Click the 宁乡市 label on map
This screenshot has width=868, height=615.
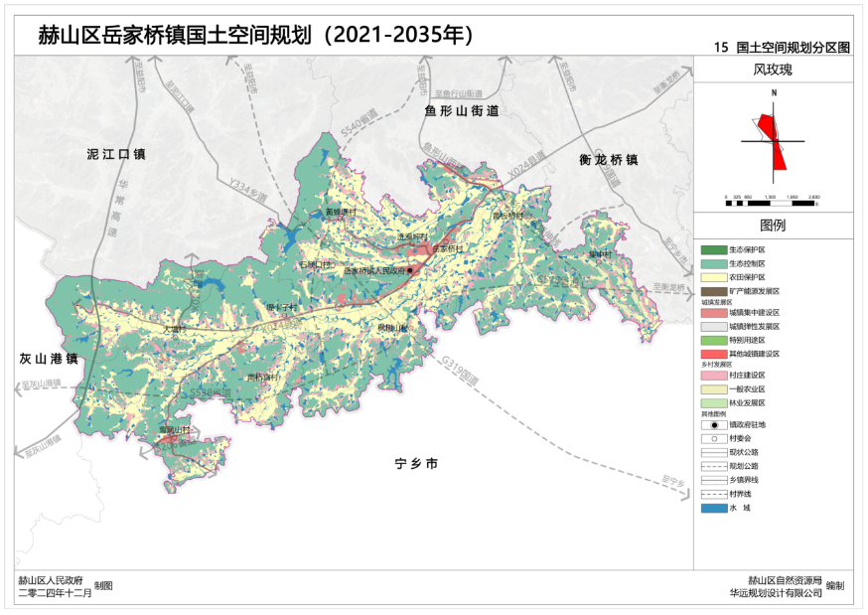click(x=416, y=465)
